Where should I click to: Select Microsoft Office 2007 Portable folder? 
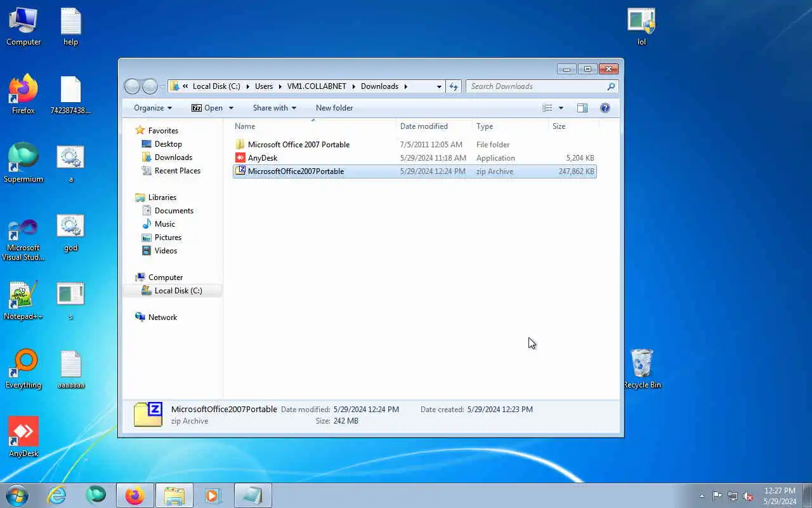click(415, 145)
